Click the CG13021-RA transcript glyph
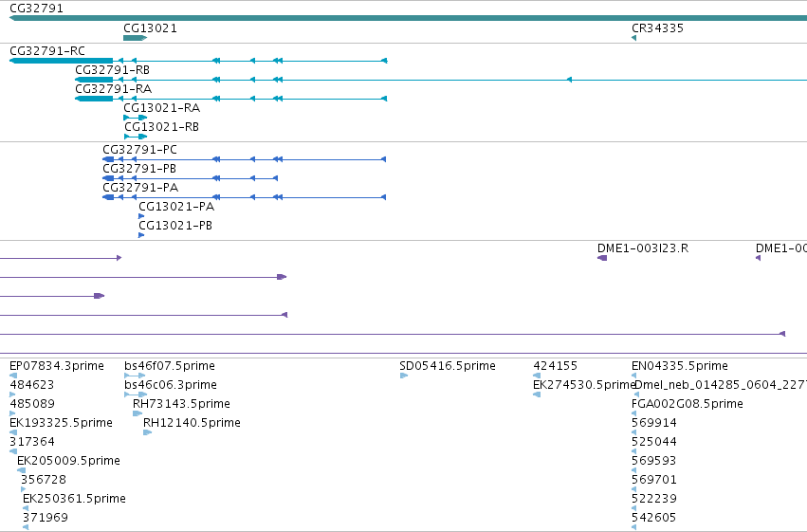Screen dimensions: 807x532 tap(136, 118)
